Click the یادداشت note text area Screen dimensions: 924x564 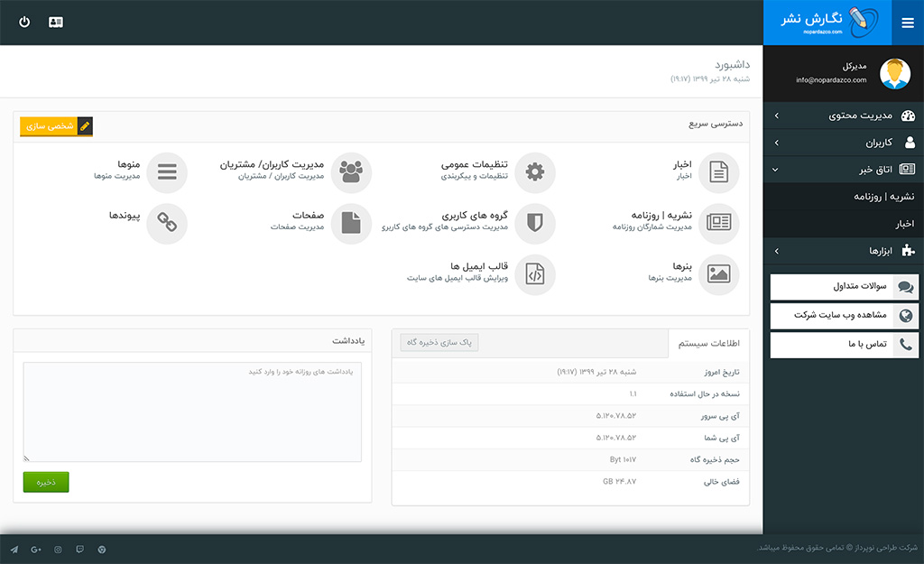click(x=192, y=411)
